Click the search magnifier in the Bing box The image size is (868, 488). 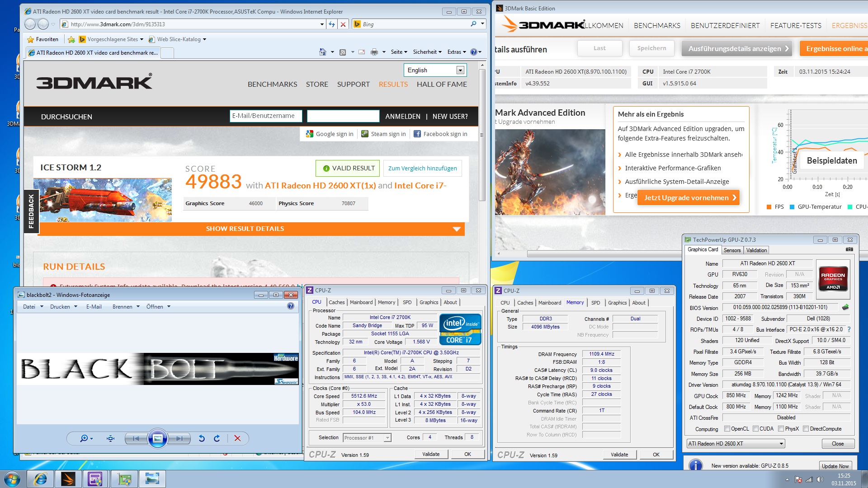point(473,24)
